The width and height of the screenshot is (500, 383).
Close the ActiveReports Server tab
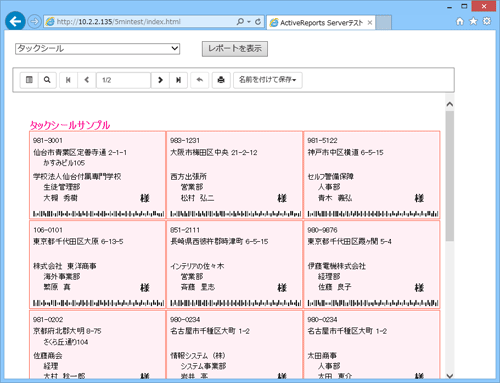pyautogui.click(x=370, y=23)
